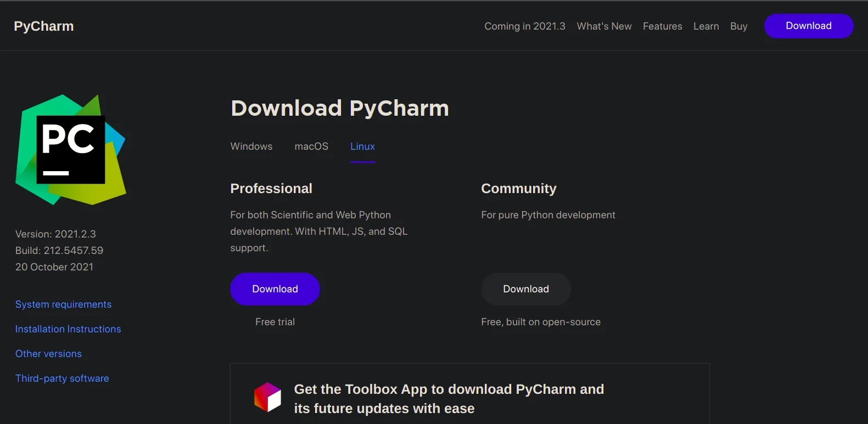Select the Linux tab
Screen dimensions: 868x424
362,146
